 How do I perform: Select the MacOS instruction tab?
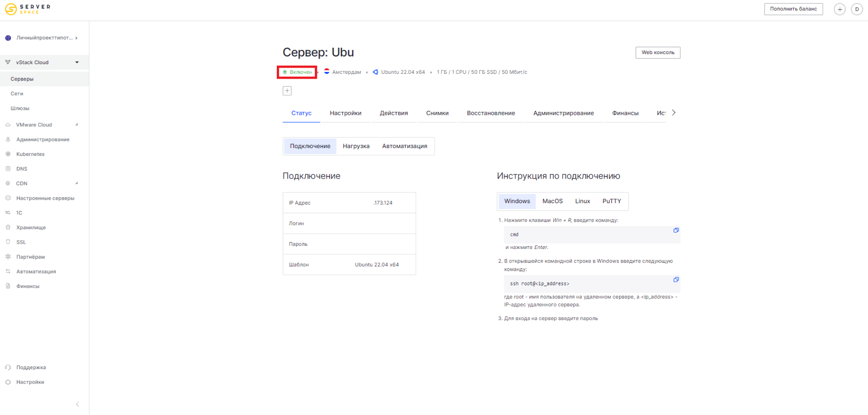[x=553, y=201]
